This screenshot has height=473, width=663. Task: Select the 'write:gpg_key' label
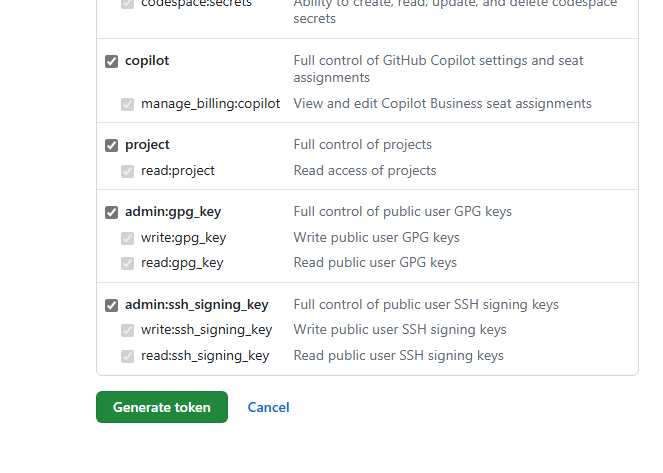click(184, 238)
